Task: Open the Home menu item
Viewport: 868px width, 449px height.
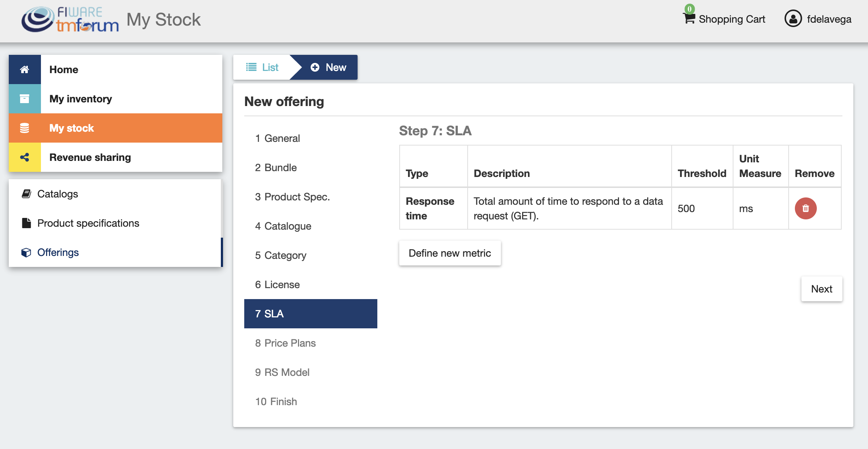Action: click(116, 69)
